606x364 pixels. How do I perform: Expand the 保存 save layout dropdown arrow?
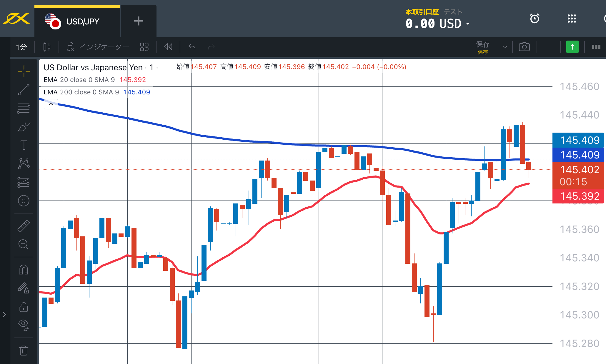[505, 47]
